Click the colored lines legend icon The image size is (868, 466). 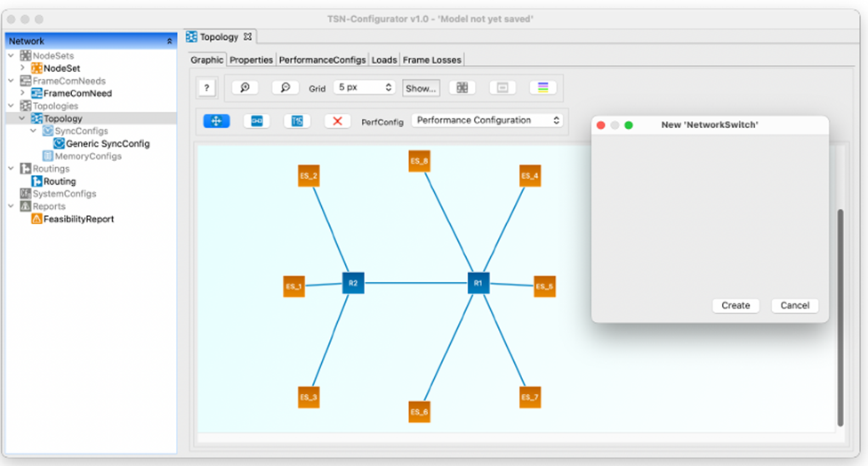pos(542,88)
